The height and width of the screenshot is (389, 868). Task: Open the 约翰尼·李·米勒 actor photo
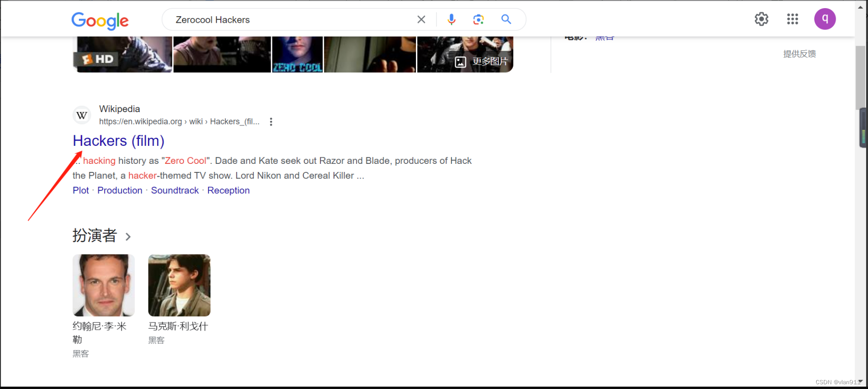coord(104,285)
